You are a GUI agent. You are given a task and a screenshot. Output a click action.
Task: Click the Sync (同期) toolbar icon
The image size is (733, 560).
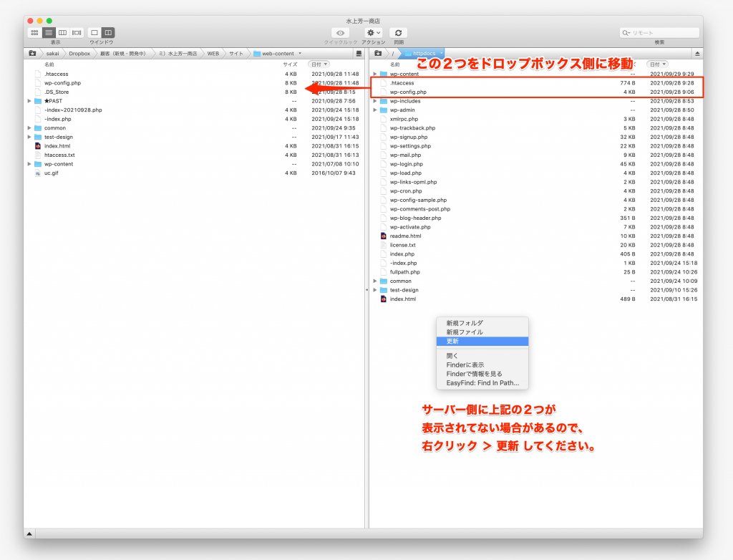pyautogui.click(x=398, y=33)
